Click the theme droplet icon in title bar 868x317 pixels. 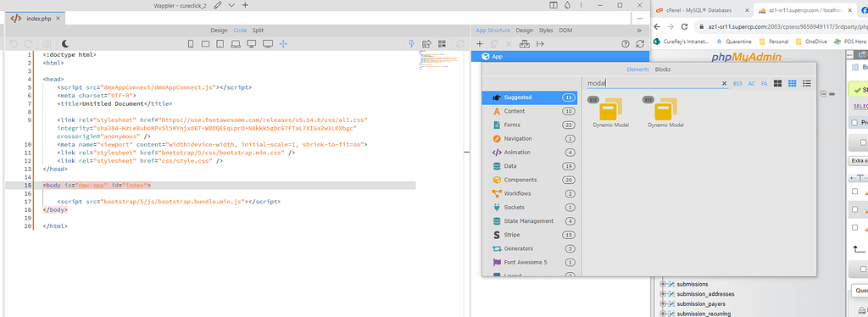(x=567, y=5)
